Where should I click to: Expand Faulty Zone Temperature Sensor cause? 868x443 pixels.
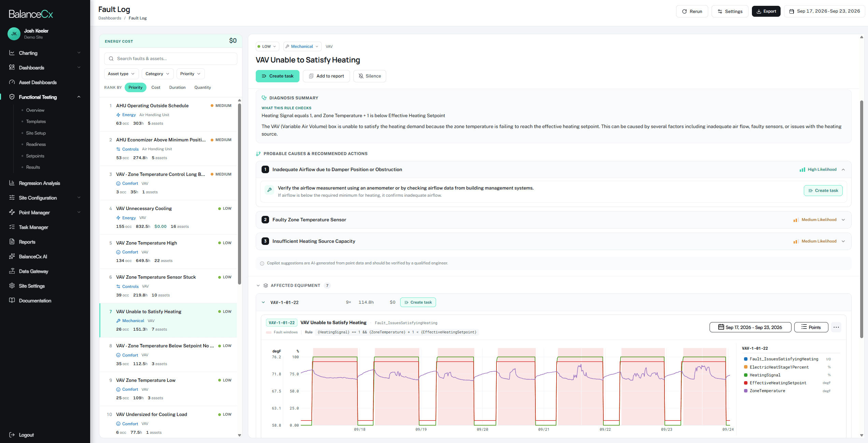843,220
